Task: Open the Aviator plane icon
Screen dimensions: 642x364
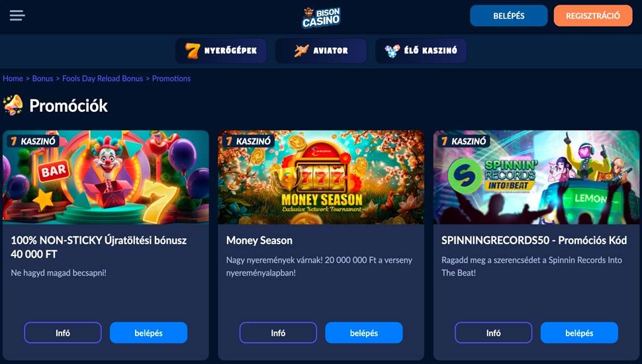Action: [x=301, y=51]
